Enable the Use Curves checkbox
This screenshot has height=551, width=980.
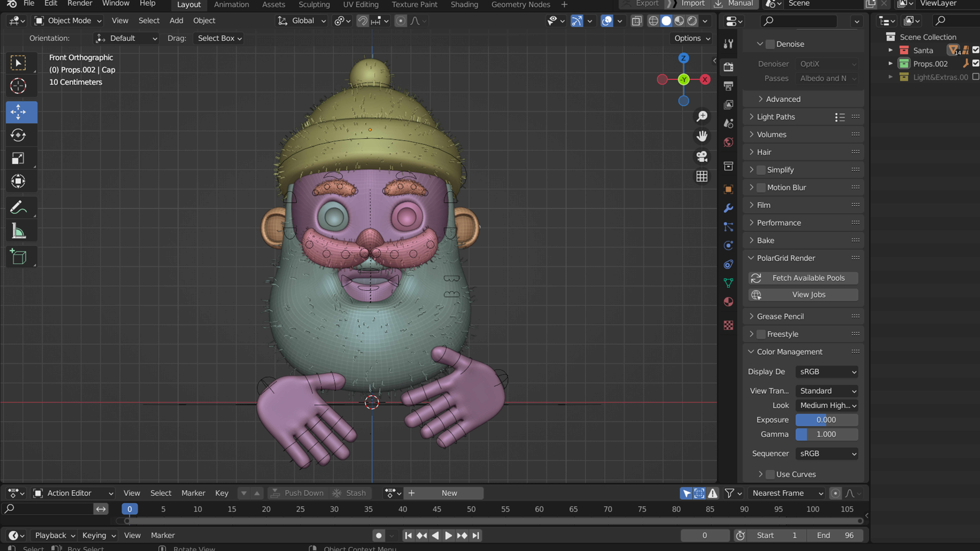[x=770, y=474]
